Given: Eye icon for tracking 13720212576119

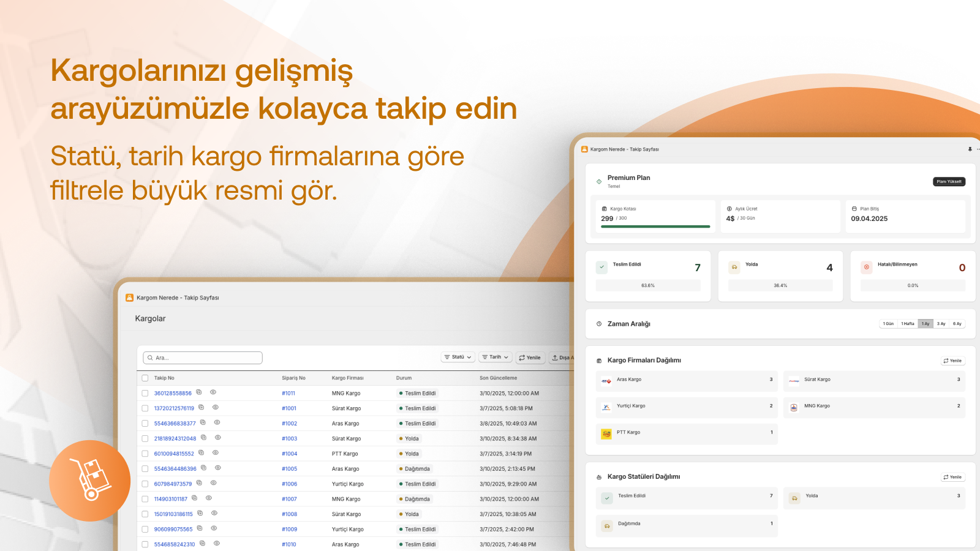Looking at the screenshot, I should point(216,407).
